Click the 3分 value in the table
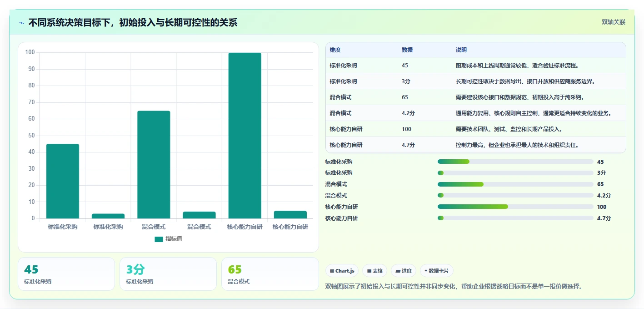Viewport: 644px width, 309px height. coord(406,81)
